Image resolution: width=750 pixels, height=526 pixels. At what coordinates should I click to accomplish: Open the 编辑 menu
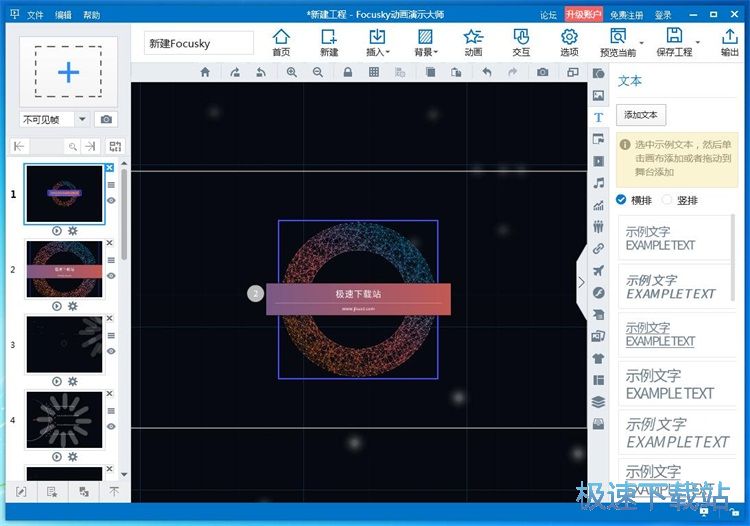(x=63, y=15)
